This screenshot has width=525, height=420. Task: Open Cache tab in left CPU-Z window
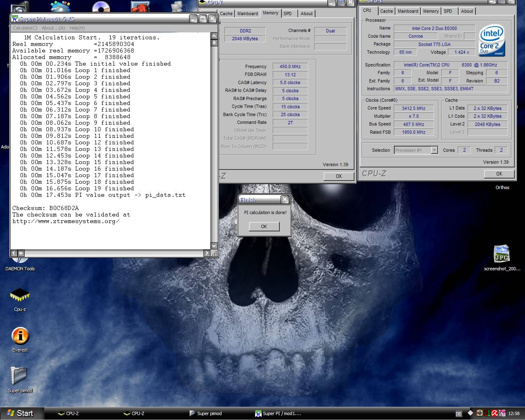click(x=226, y=14)
